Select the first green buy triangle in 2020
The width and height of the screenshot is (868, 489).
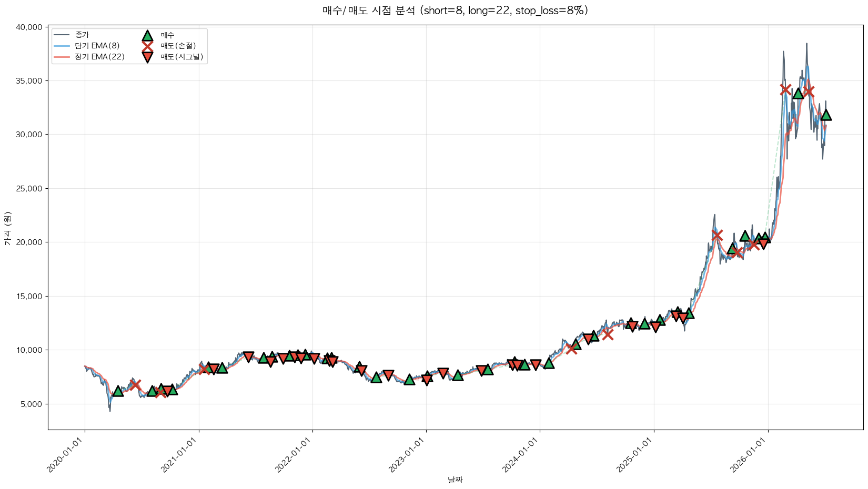[x=118, y=391]
